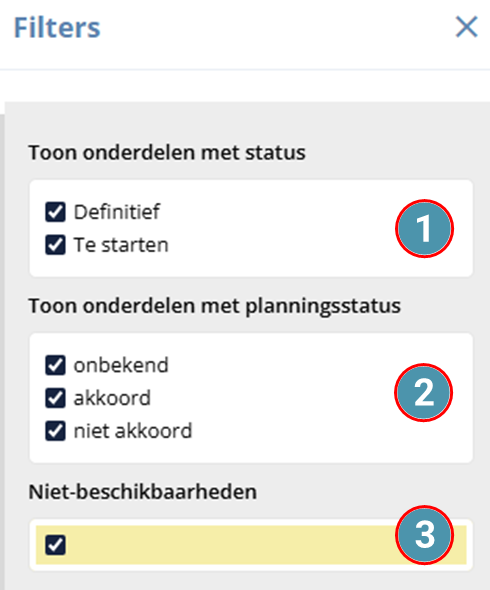Image resolution: width=490 pixels, height=590 pixels.
Task: Uncheck the akkoord checkbox
Action: tap(55, 398)
